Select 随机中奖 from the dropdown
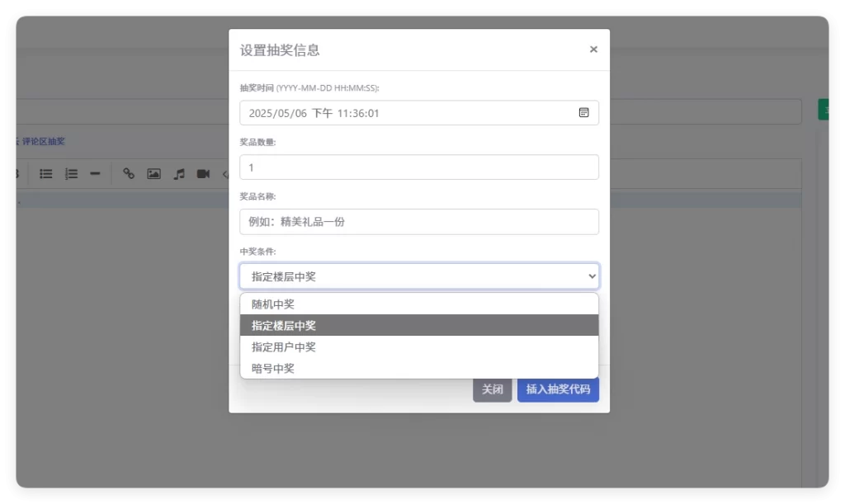845x504 pixels. [418, 304]
